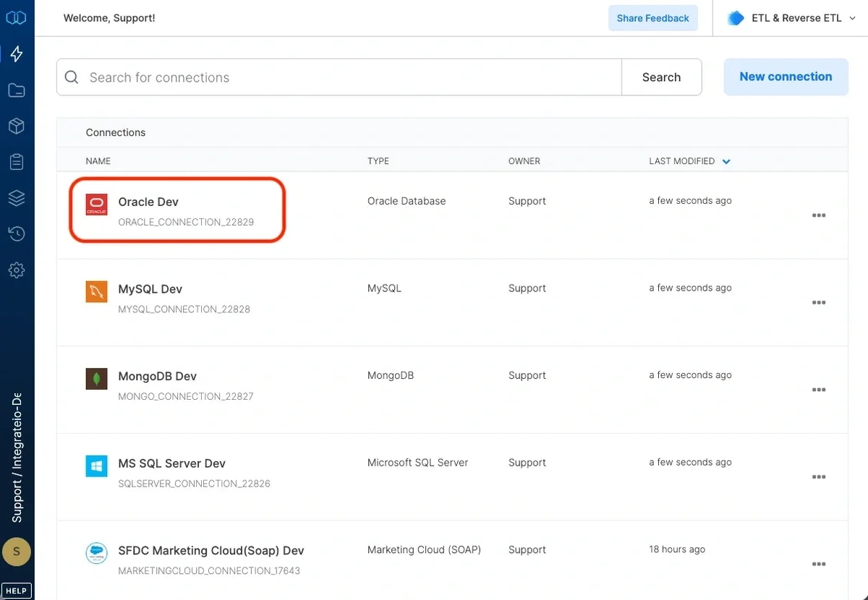Click the Oracle logo on Oracle Dev connection

pos(96,205)
